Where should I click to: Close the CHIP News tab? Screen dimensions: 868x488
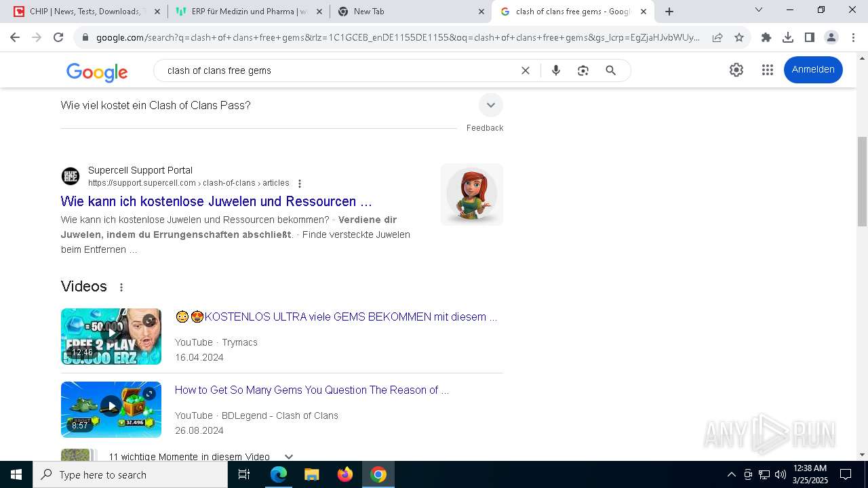tap(157, 12)
